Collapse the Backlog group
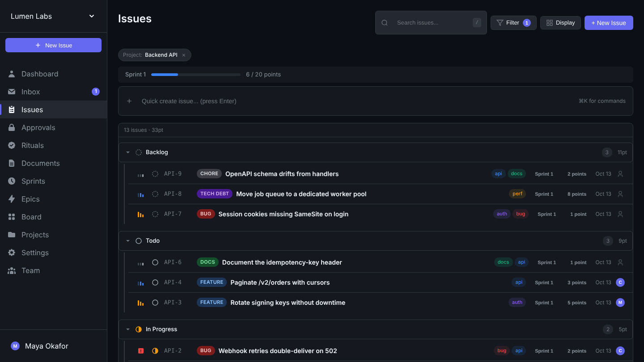 pos(128,152)
